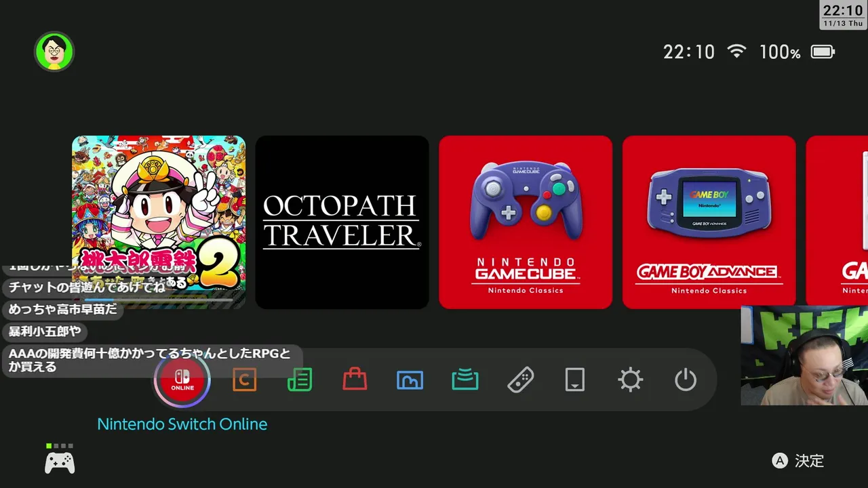This screenshot has height=488, width=868.
Task: Open the GameShare icon
Action: tap(465, 380)
